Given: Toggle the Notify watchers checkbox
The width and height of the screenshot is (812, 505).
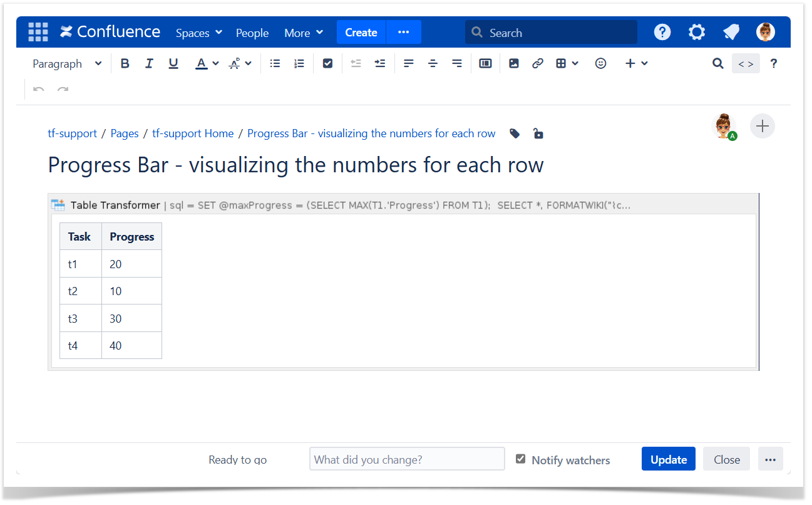Looking at the screenshot, I should tap(520, 459).
